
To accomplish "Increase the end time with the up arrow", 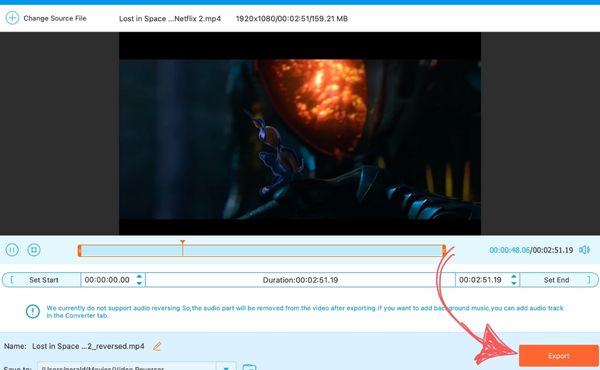I will pyautogui.click(x=514, y=276).
